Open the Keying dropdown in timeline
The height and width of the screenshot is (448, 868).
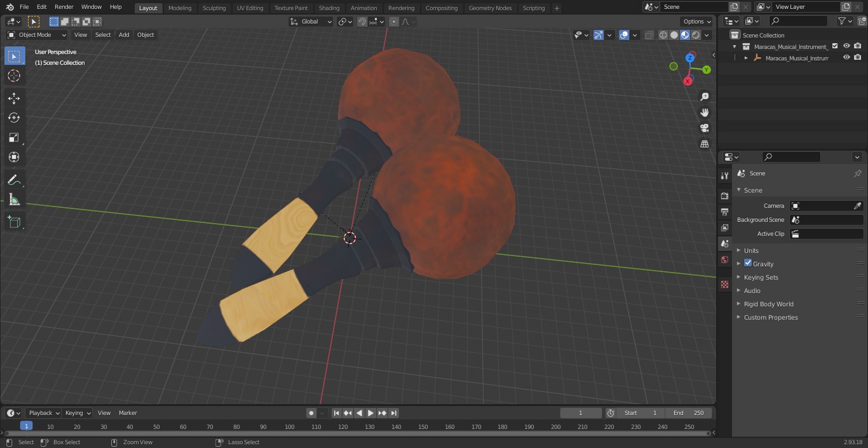78,413
